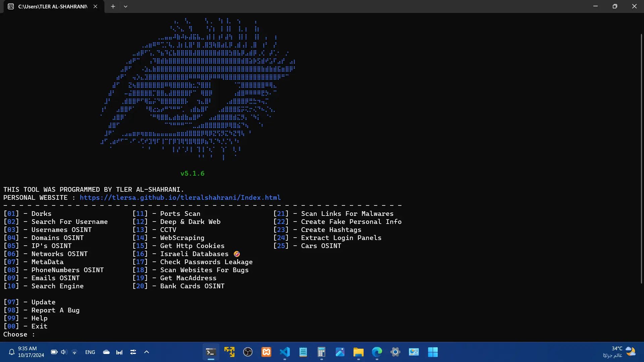Select the C:\Users\TLER AL-SHAHRANI tab
The image size is (644, 362).
pos(53,6)
